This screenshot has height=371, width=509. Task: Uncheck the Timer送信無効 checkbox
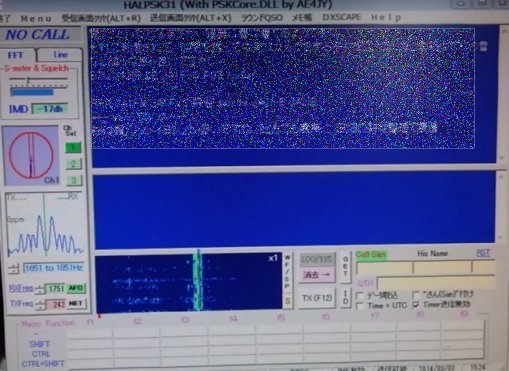(416, 305)
